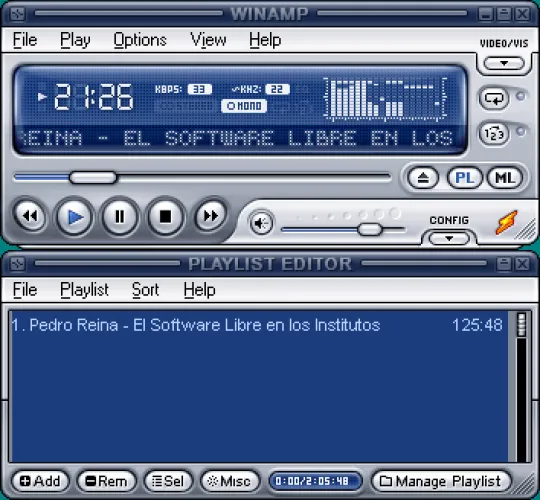This screenshot has height=500, width=540.
Task: Click the playlist time display 0:00/2:05:48
Action: 315,481
